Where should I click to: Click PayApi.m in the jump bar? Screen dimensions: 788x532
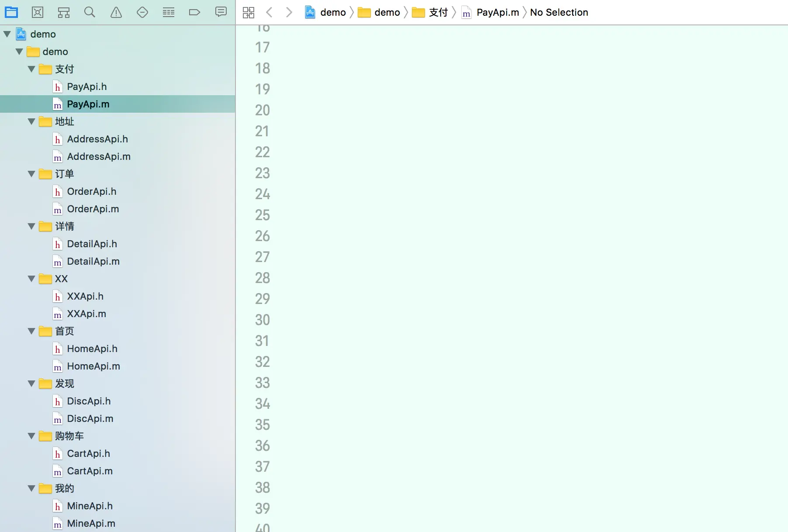pos(491,12)
